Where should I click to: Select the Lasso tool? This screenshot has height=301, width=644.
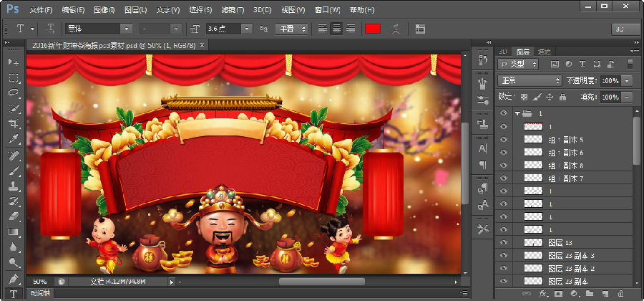13,92
